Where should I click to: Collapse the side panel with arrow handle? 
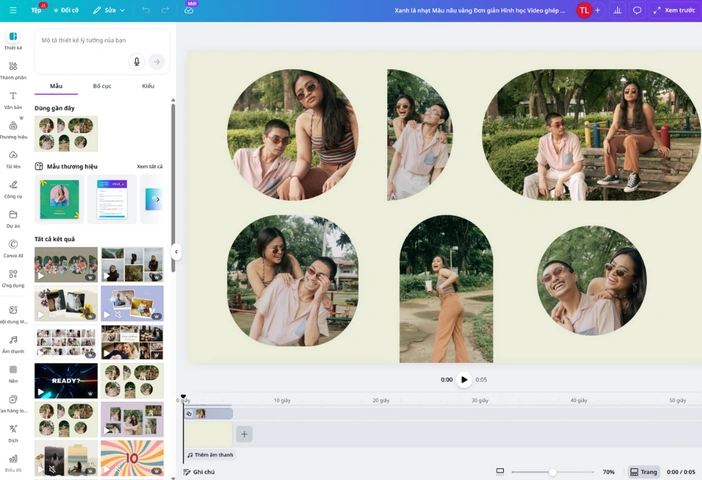click(176, 252)
